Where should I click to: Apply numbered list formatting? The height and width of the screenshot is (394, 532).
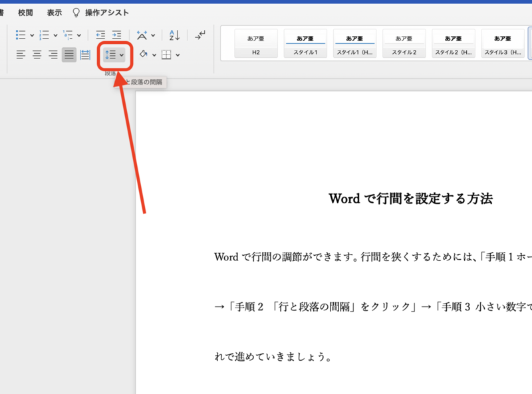(43, 35)
